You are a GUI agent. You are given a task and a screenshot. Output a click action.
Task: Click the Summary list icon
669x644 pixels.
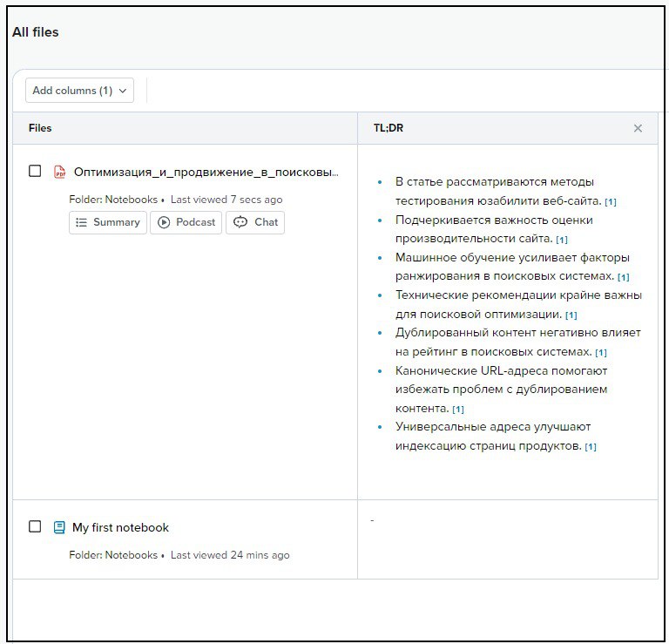[x=82, y=222]
